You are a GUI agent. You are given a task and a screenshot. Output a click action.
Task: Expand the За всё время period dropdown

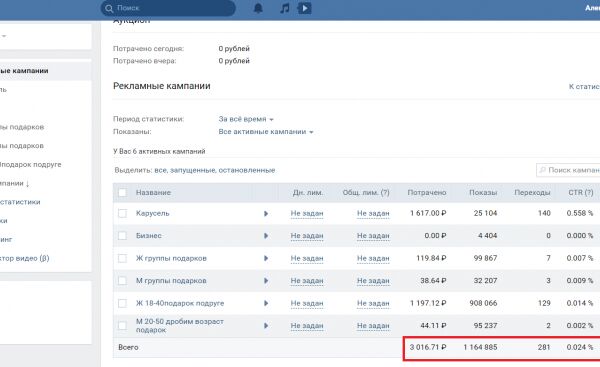point(246,119)
